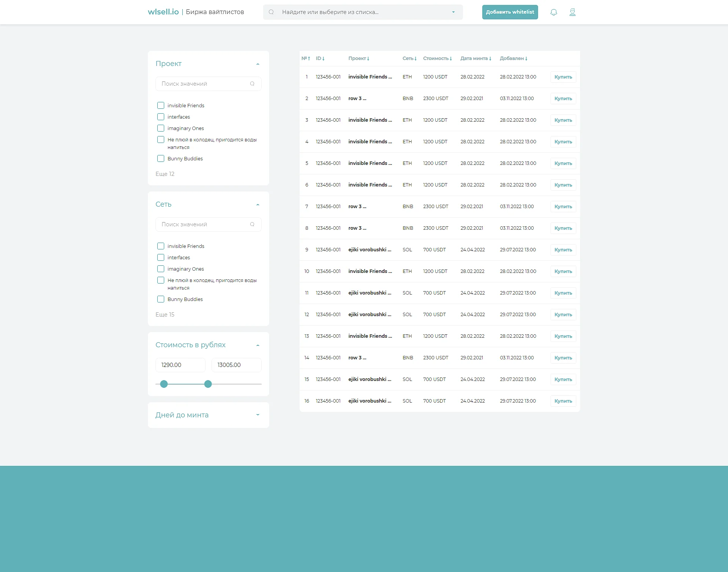The height and width of the screenshot is (572, 728).
Task: Show Еще 15 more networks
Action: [165, 315]
